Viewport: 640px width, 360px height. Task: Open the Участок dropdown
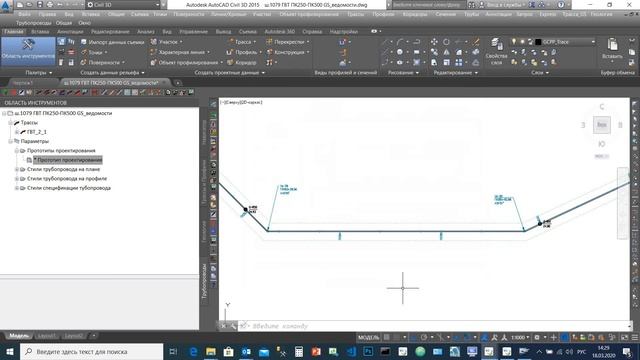(x=167, y=42)
